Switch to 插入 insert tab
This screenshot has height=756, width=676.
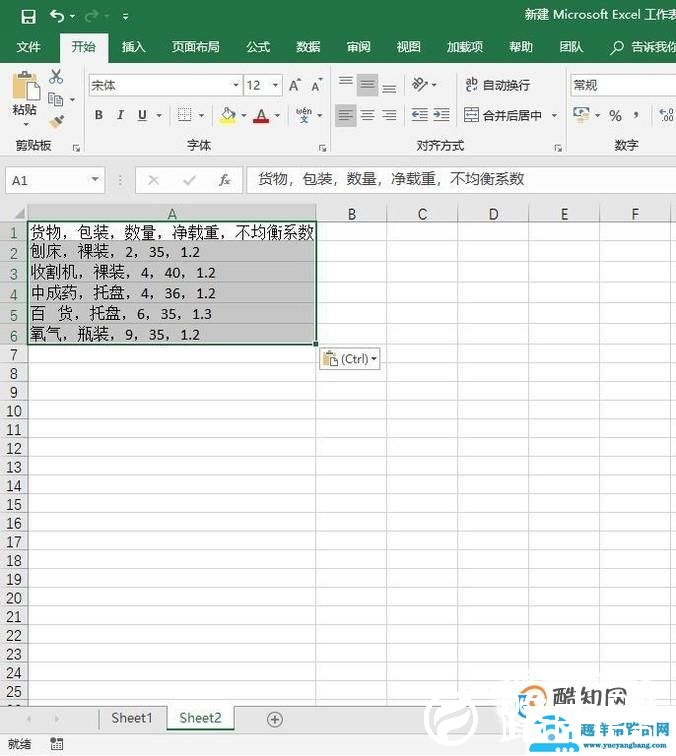134,47
